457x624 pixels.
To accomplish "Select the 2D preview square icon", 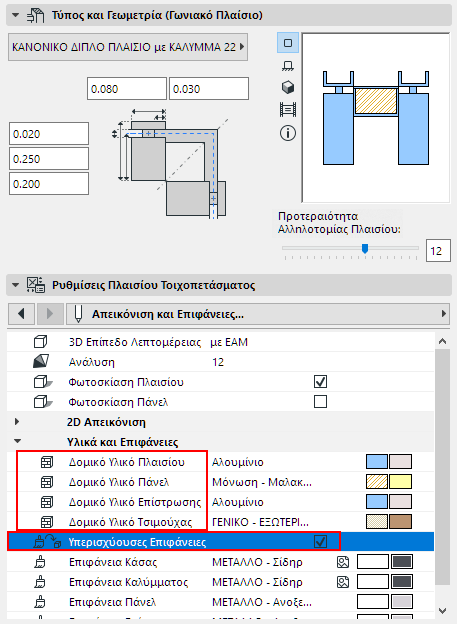I will (x=288, y=43).
